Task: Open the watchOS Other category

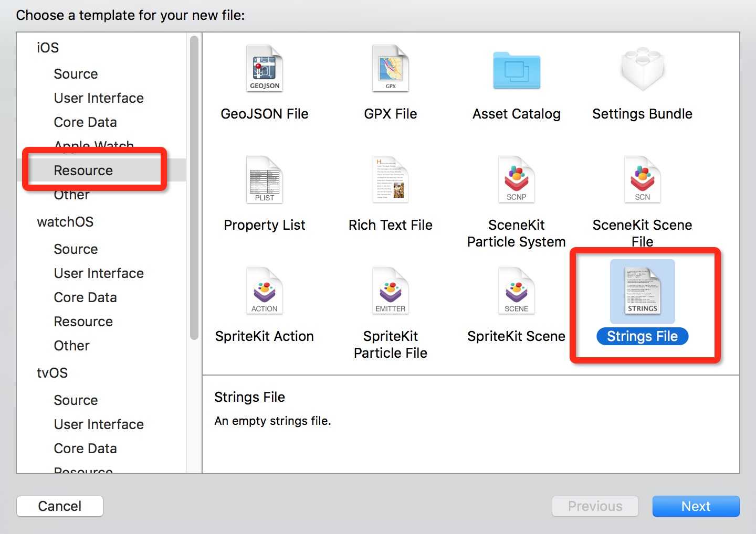Action: 72,346
